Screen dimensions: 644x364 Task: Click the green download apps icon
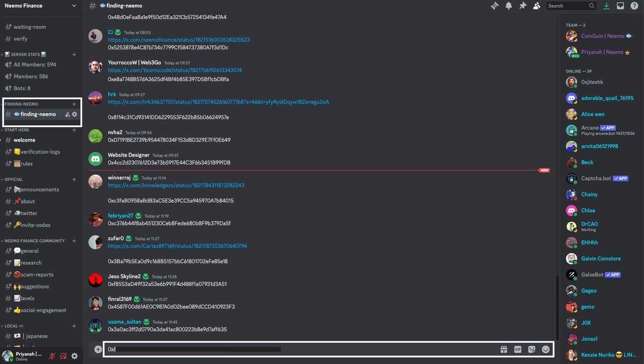(606, 6)
